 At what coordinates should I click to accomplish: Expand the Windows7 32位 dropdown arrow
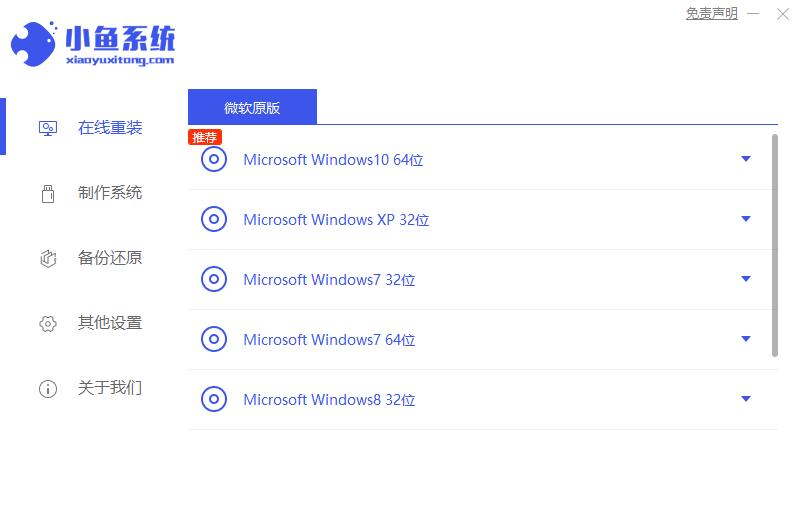(746, 279)
